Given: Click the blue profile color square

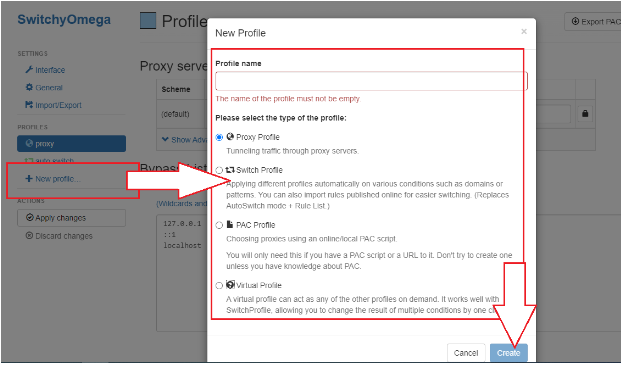Looking at the screenshot, I should click(148, 21).
